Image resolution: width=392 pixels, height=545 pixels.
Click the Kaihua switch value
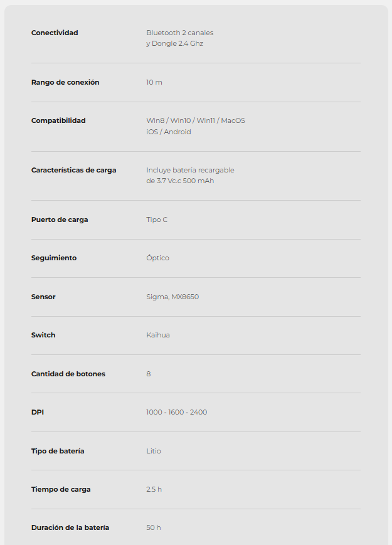tap(158, 335)
